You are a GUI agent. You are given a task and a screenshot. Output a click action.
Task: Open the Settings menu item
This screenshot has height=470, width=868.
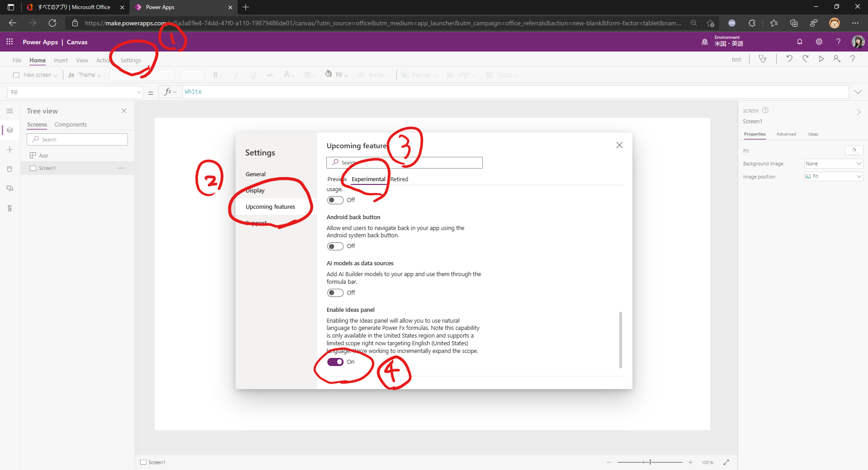(131, 60)
